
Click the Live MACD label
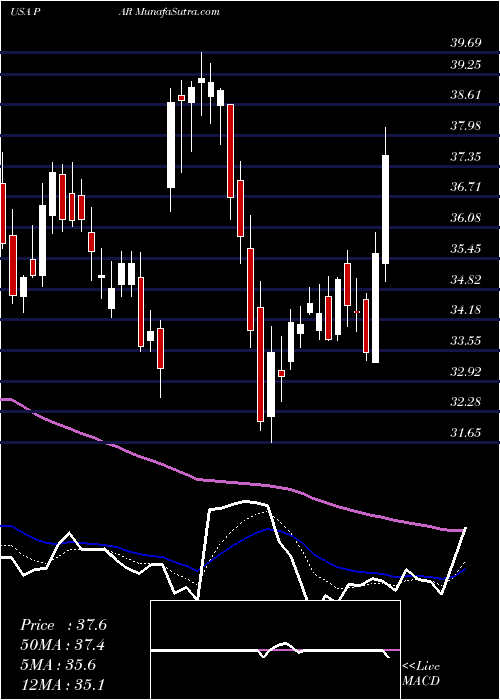coord(421,673)
